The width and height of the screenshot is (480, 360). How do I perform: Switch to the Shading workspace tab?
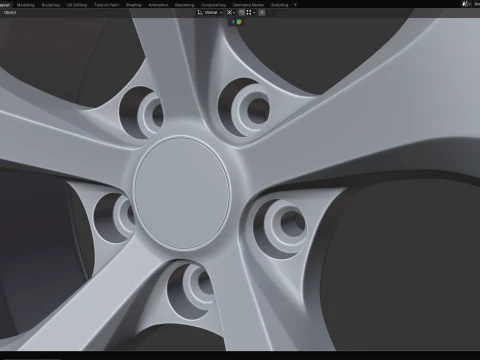coord(134,5)
